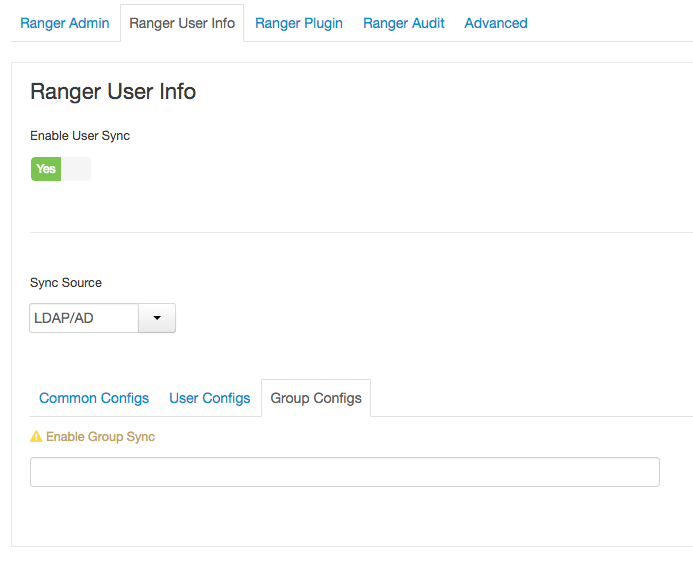Image resolution: width=693 pixels, height=563 pixels.
Task: Go to the Ranger Audit tab
Action: pos(404,23)
